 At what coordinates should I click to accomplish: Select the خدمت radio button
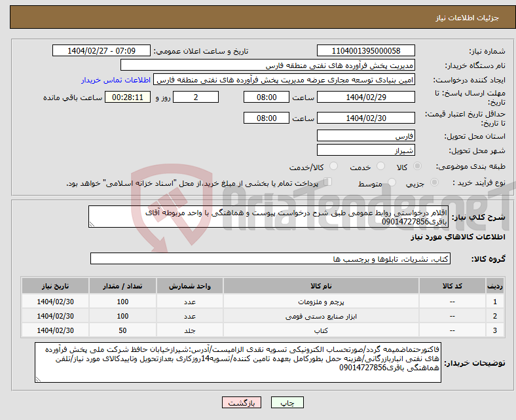[380, 166]
